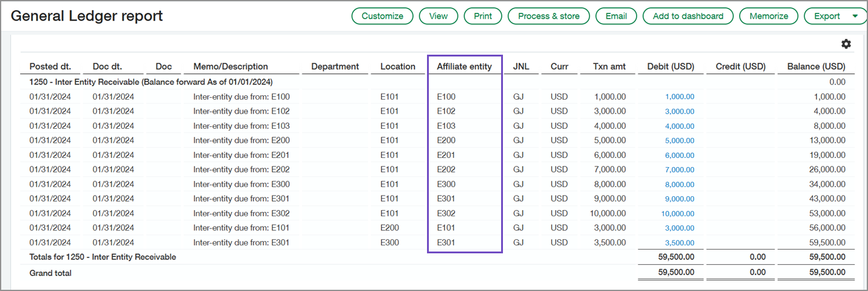Select the Memo/Description column header
Image resolution: width=868 pixels, height=291 pixels.
point(230,67)
